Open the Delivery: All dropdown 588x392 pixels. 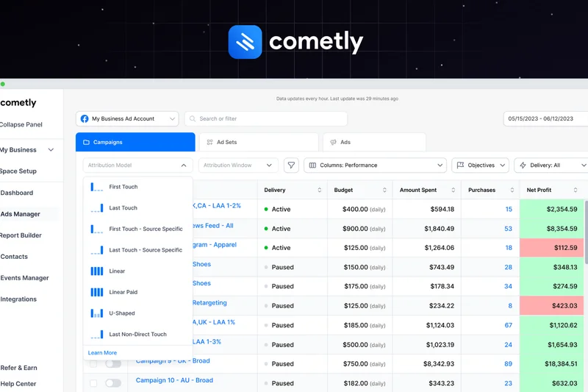pyautogui.click(x=551, y=165)
